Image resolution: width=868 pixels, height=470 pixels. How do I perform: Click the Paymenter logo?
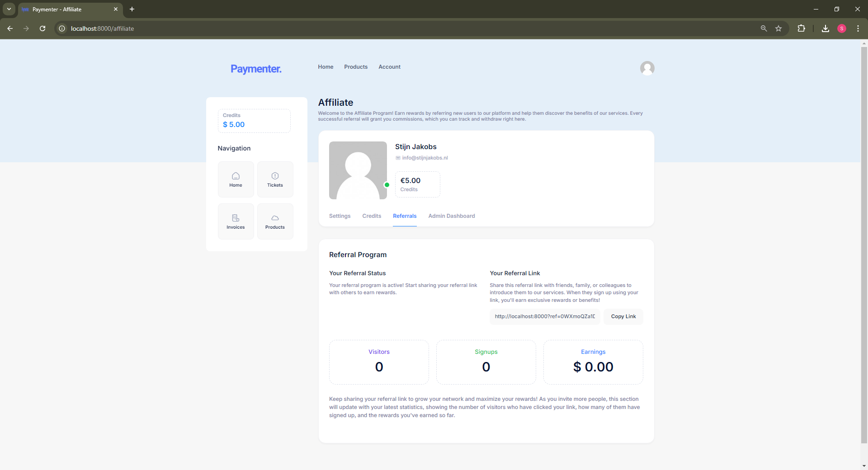[256, 69]
